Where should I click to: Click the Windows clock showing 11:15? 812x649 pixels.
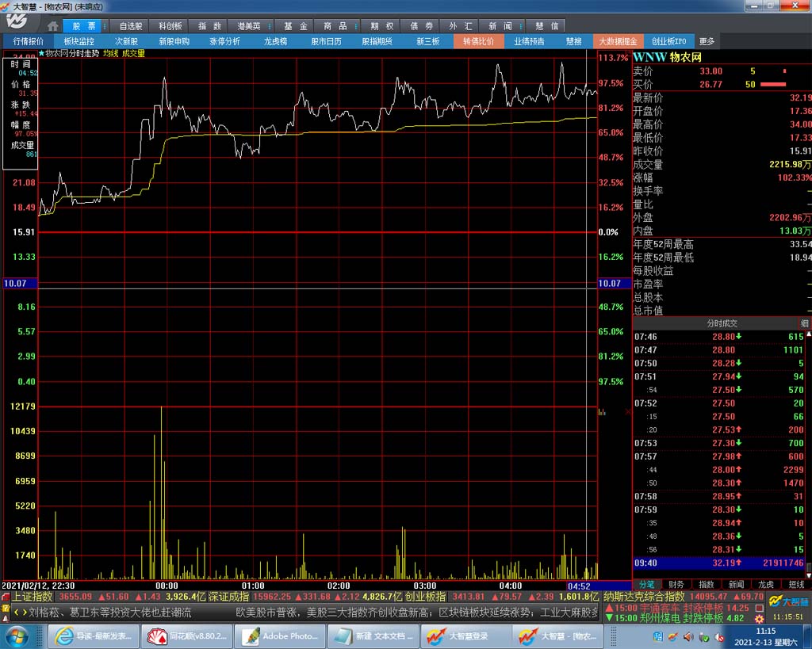pos(766,631)
